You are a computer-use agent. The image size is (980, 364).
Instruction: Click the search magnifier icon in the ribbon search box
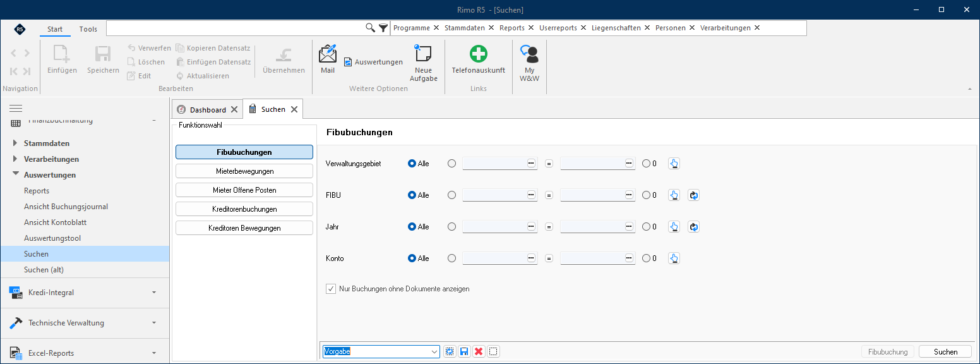[x=371, y=28]
